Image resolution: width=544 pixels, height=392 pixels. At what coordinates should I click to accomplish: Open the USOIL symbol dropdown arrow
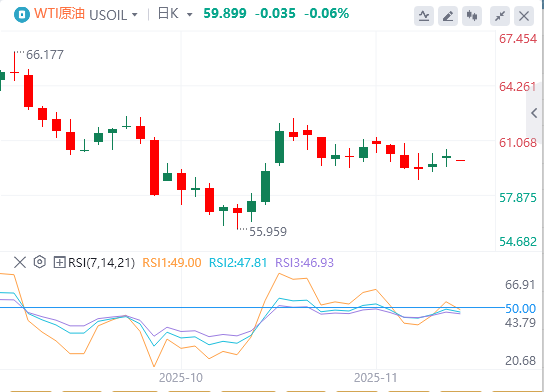click(x=135, y=15)
